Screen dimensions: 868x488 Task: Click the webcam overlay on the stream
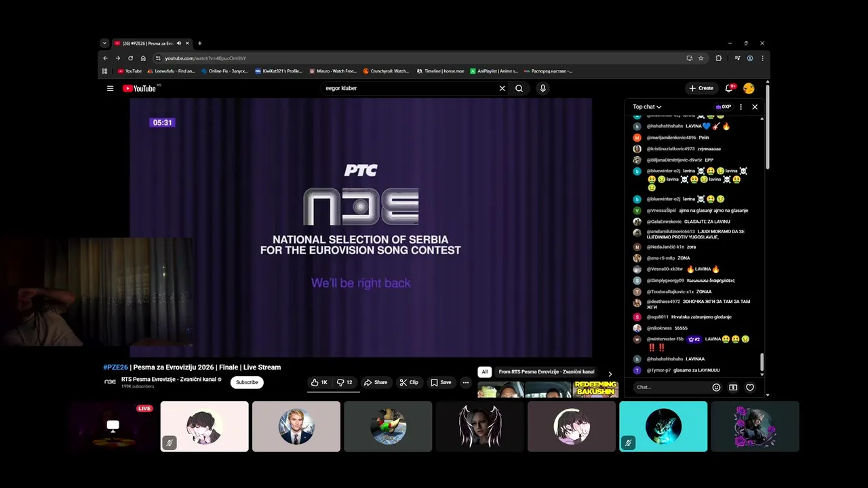click(96, 291)
